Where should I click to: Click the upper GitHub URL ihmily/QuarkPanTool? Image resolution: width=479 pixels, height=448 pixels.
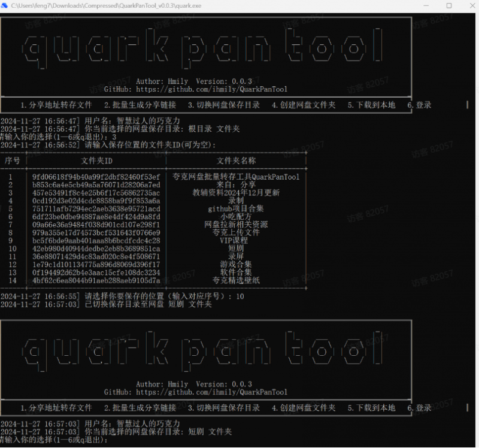[x=211, y=89]
